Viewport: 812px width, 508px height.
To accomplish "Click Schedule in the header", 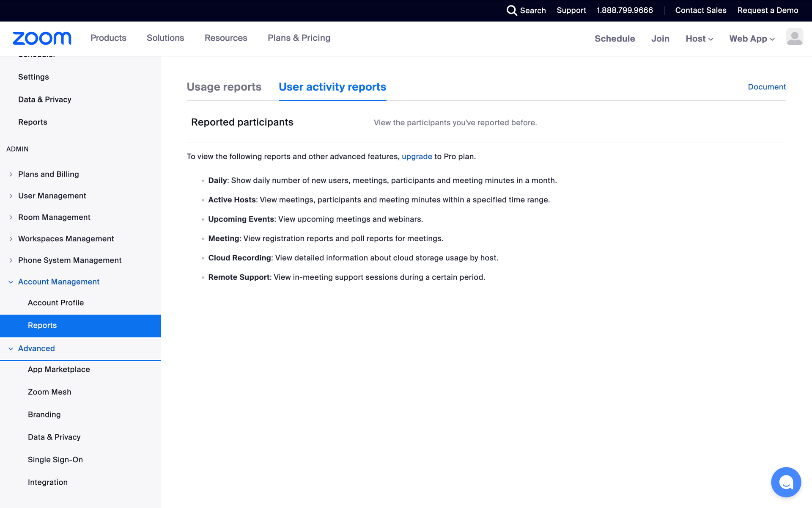I will pyautogui.click(x=614, y=39).
